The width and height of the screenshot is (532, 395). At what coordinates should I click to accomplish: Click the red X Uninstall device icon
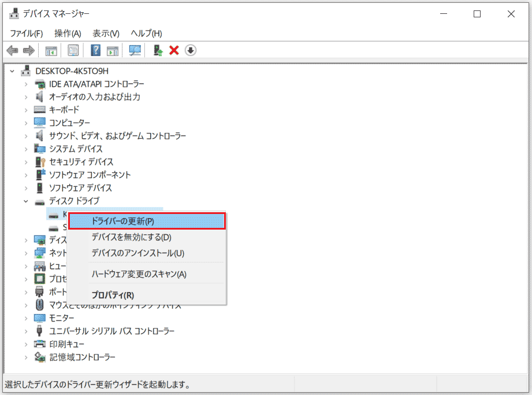174,50
